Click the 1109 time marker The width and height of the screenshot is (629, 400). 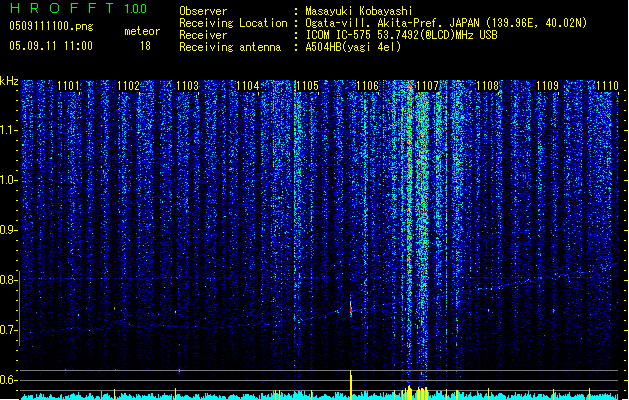548,86
